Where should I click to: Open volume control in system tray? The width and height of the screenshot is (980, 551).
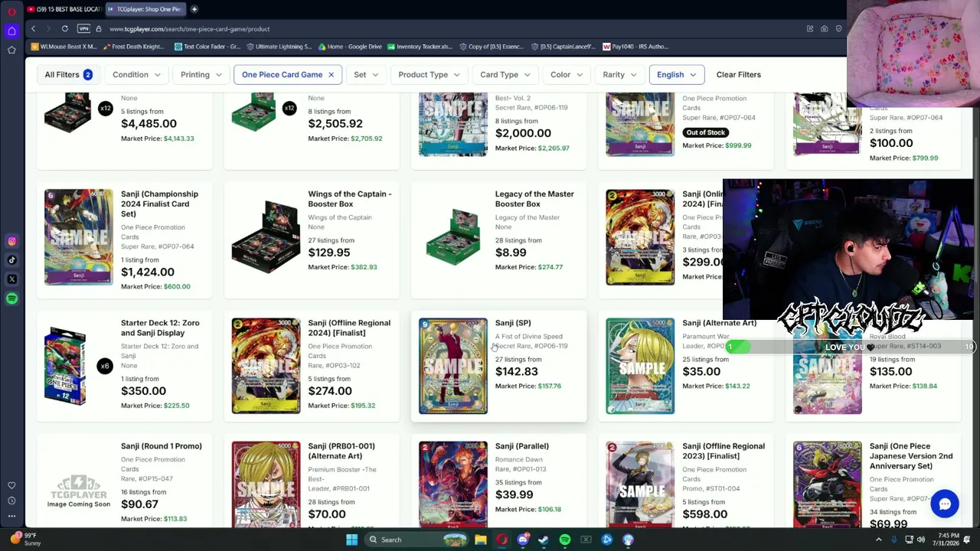(x=921, y=540)
